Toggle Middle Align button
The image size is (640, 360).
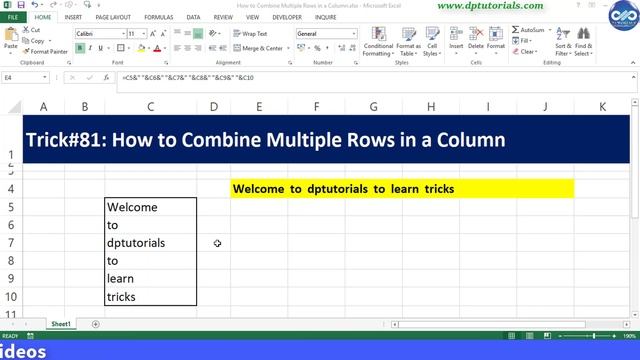(x=187, y=33)
